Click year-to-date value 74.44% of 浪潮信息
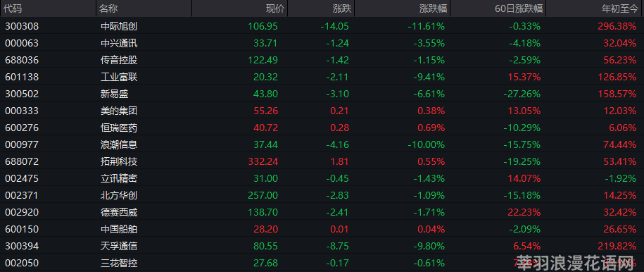The image size is (644, 272). (x=620, y=144)
